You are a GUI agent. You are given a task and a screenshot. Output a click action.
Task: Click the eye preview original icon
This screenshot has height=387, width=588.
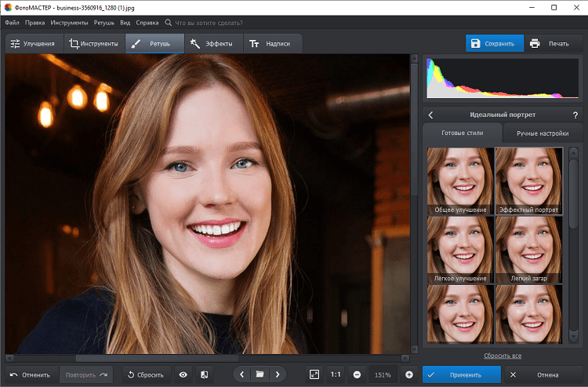pos(183,374)
